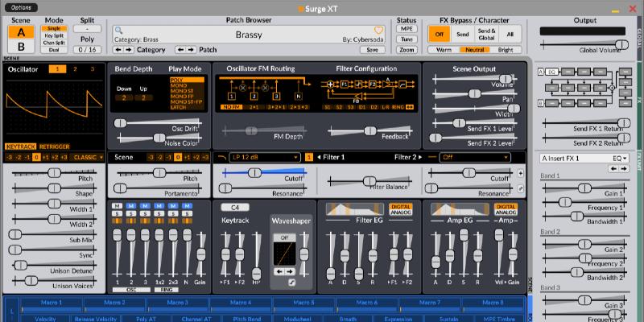
Task: Go to the next patch with the arrow
Action: pos(192,49)
